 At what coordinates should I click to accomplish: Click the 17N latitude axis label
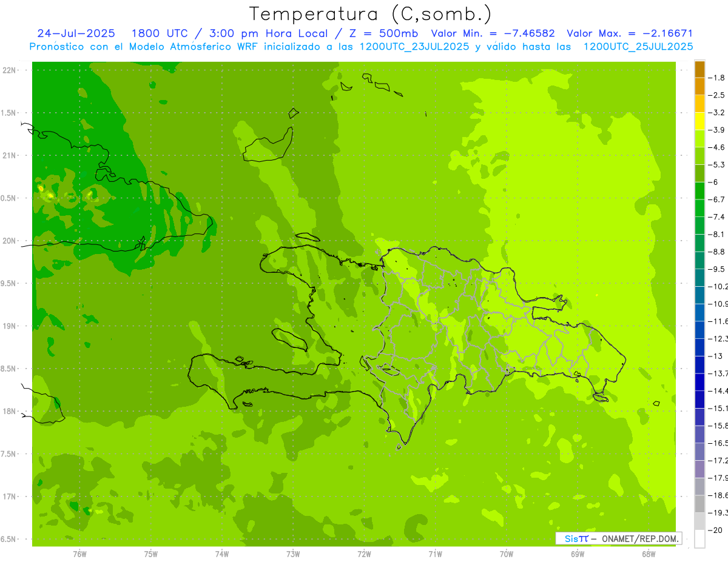[10, 497]
